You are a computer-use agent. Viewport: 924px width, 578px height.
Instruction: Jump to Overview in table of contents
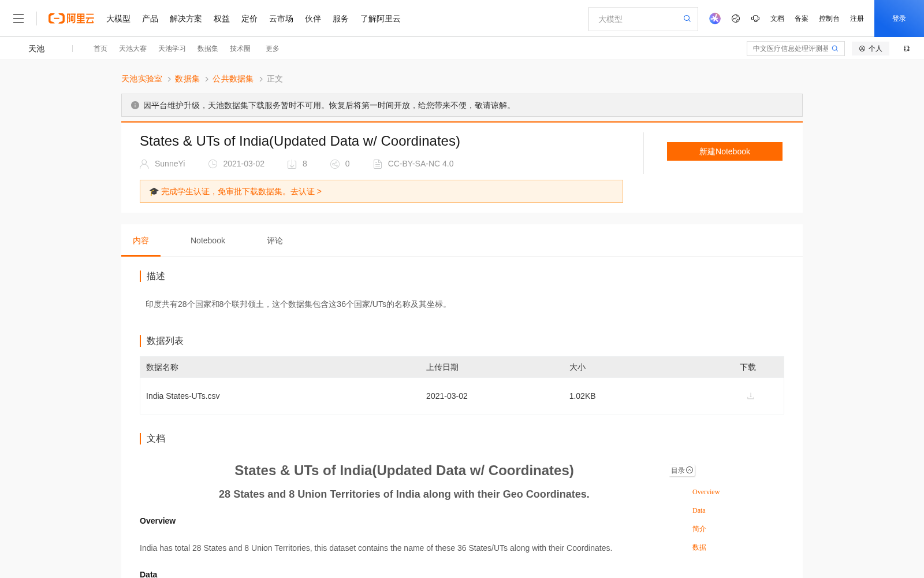[x=706, y=492]
